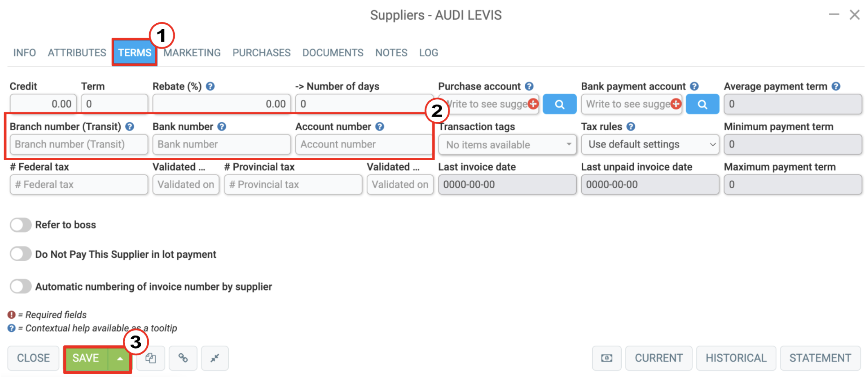868x380 pixels.
Task: Click the HISTORICAL button
Action: click(736, 358)
